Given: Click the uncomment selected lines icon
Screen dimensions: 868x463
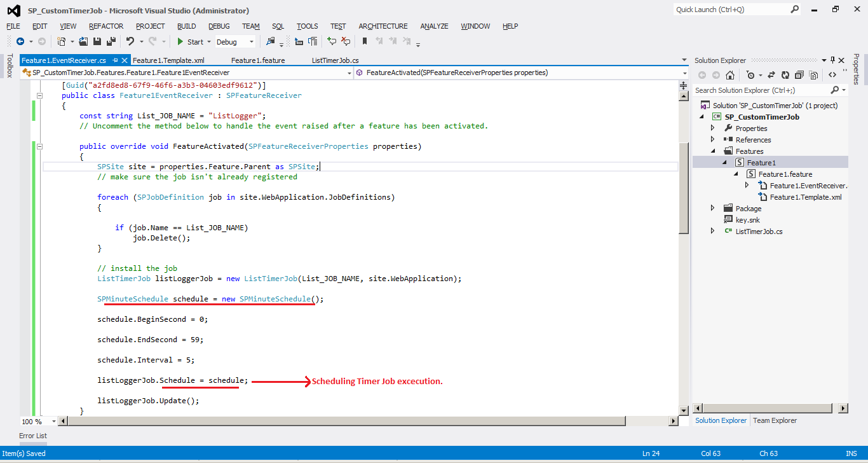Looking at the screenshot, I should coord(346,41).
